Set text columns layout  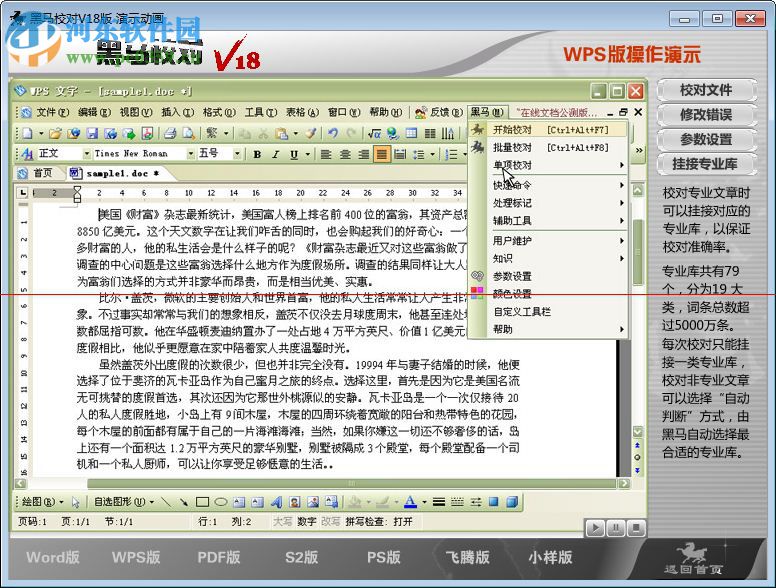coord(430,133)
